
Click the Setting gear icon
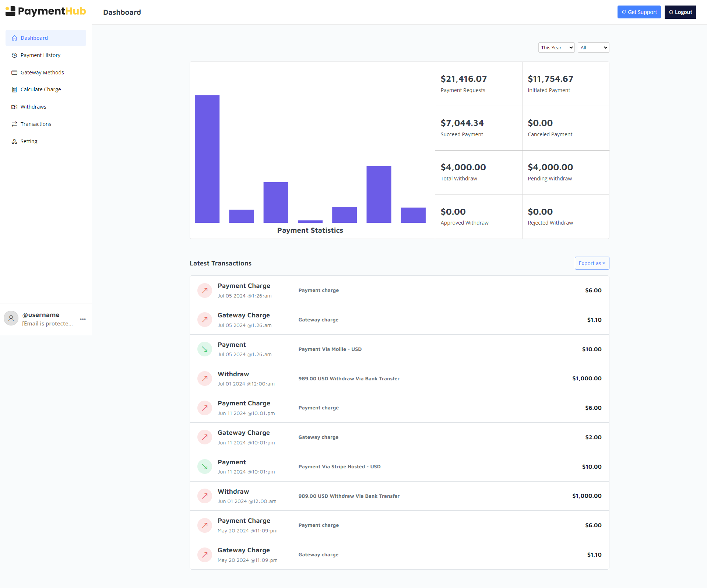coord(14,141)
